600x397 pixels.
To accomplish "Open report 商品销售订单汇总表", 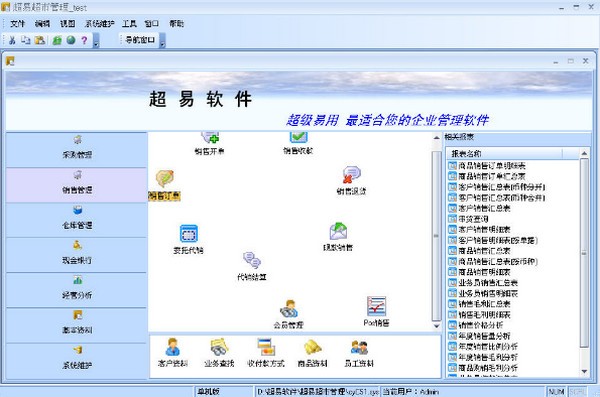I will click(492, 176).
